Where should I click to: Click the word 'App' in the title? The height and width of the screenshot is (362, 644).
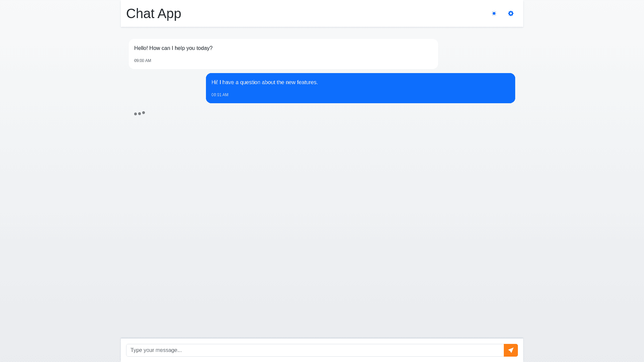tap(169, 14)
